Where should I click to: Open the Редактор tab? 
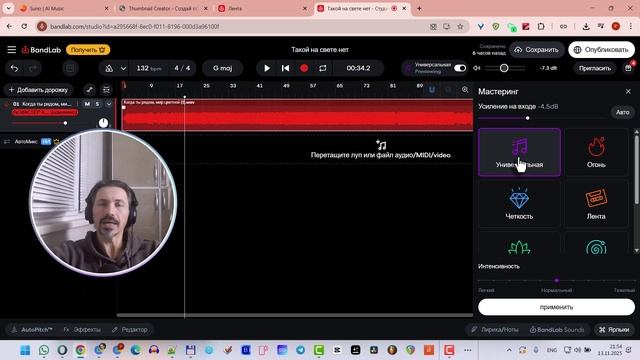[130, 329]
